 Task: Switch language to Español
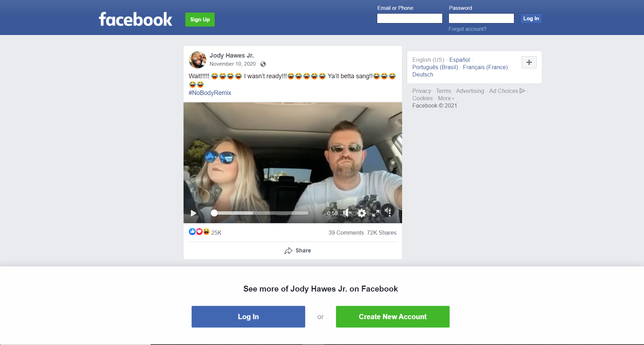click(x=459, y=60)
